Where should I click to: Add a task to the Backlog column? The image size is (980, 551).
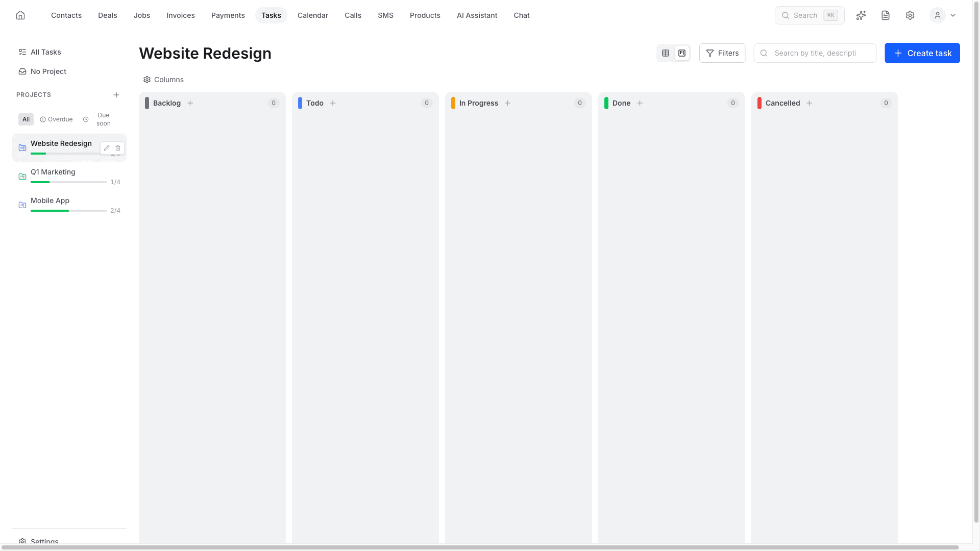[190, 103]
